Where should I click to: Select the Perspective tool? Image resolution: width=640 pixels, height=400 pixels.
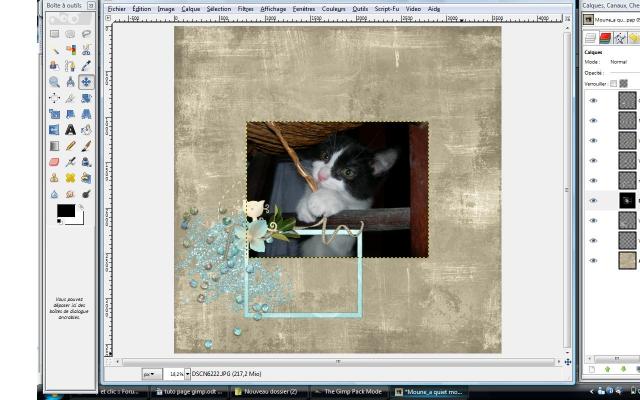point(86,114)
